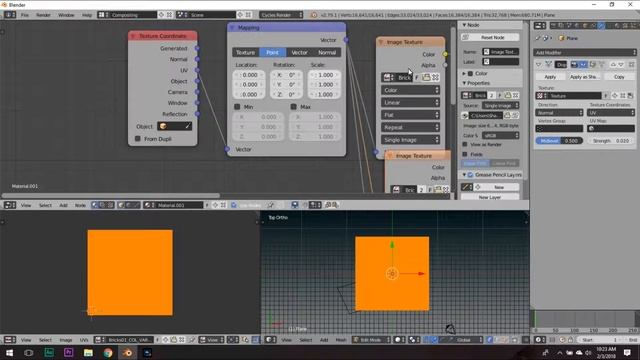640x360 pixels.
Task: Browse texture icon in Displace modifier
Action: (542, 96)
